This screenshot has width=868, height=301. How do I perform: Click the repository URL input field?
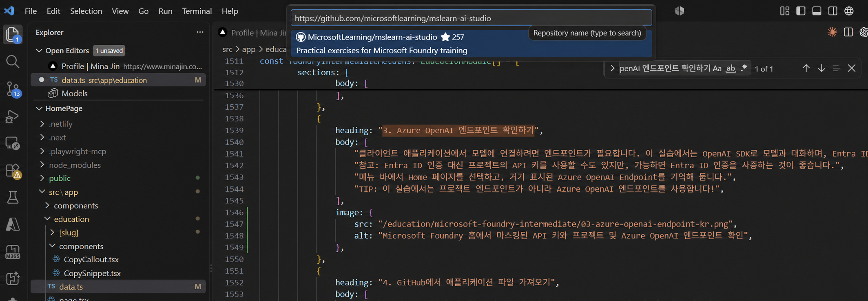point(471,18)
